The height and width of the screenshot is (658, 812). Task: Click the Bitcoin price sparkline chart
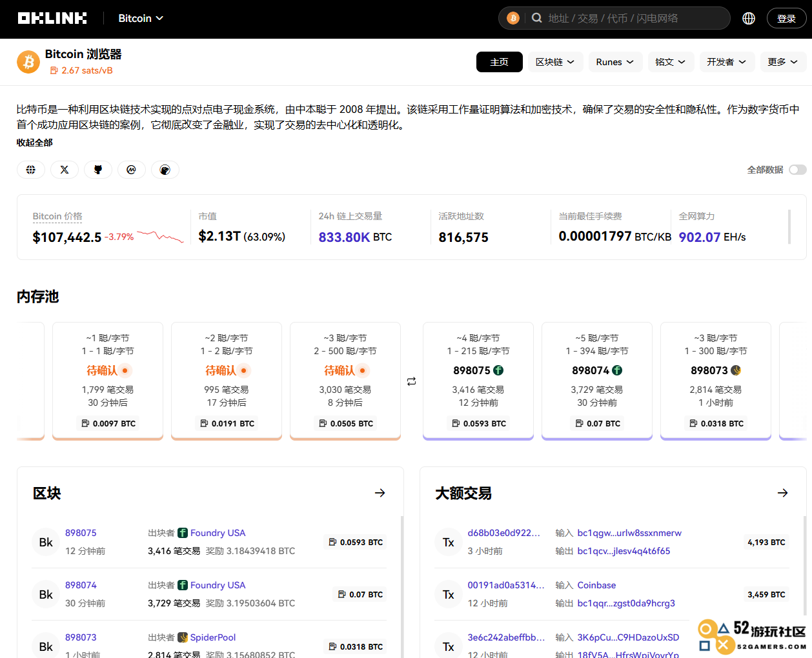161,237
